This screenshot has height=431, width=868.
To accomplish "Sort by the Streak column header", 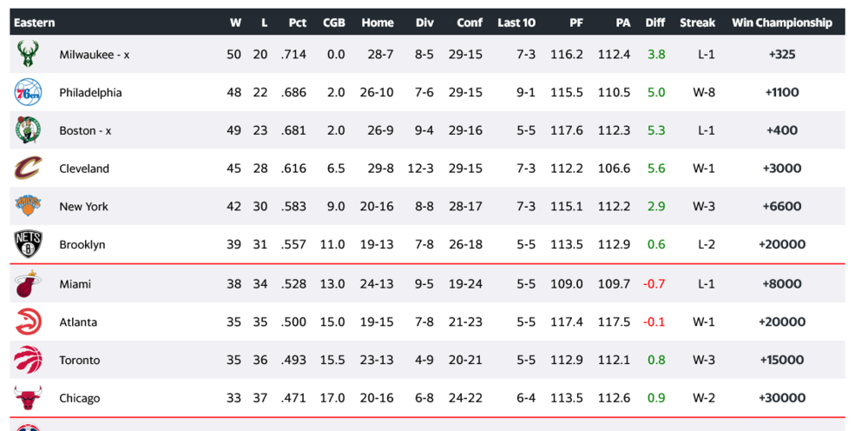I will 697,23.
